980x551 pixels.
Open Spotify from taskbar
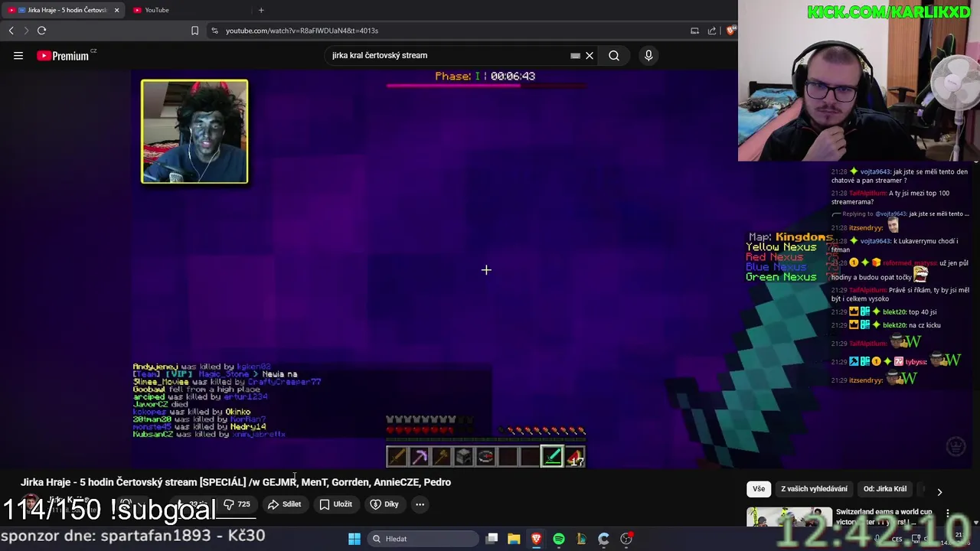click(x=559, y=539)
